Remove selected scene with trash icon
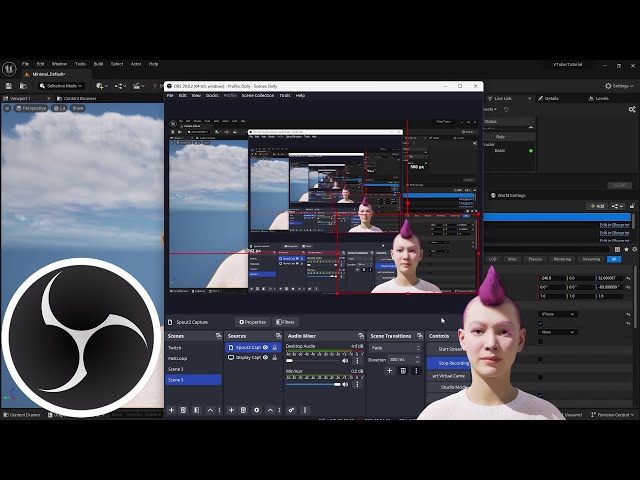This screenshot has height=480, width=640. [x=183, y=410]
